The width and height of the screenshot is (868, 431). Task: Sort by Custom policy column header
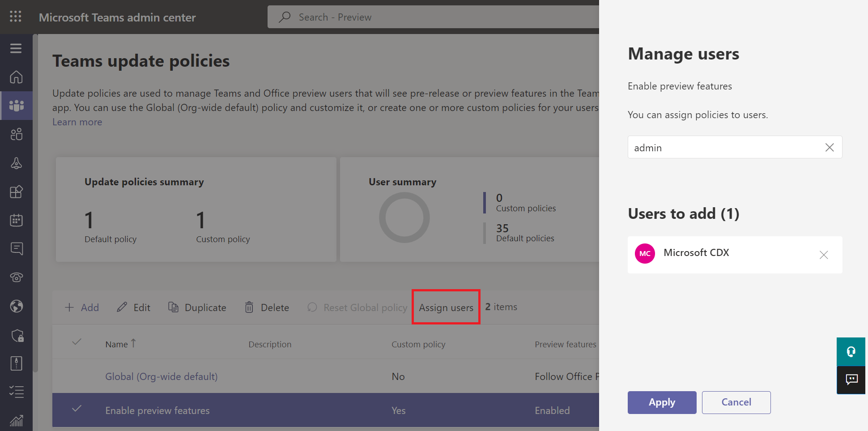(418, 344)
